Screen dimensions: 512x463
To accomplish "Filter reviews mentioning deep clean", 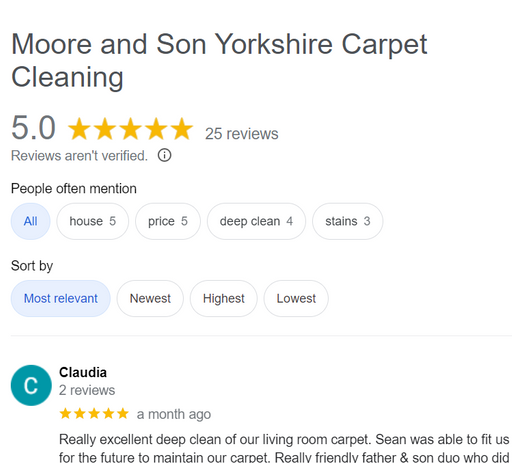I will [x=256, y=221].
